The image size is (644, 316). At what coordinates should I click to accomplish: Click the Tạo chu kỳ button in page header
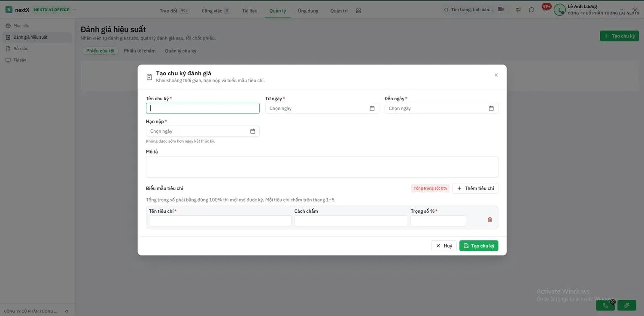point(620,36)
